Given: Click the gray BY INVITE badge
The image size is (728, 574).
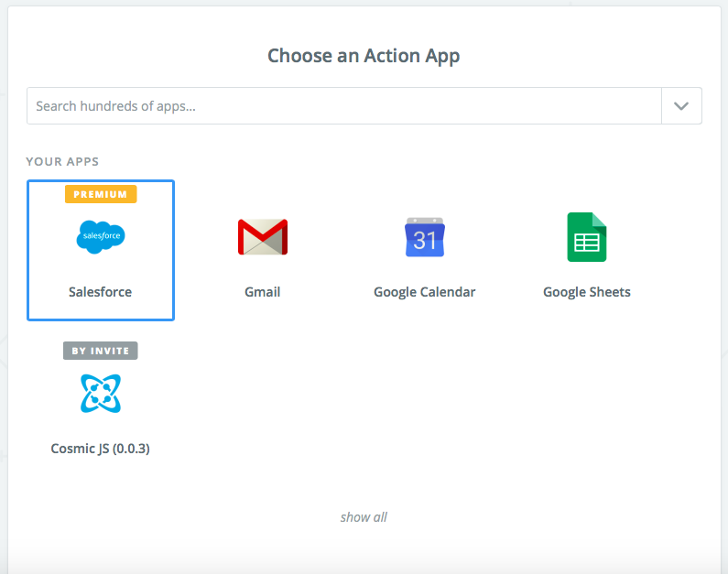Looking at the screenshot, I should 101,351.
